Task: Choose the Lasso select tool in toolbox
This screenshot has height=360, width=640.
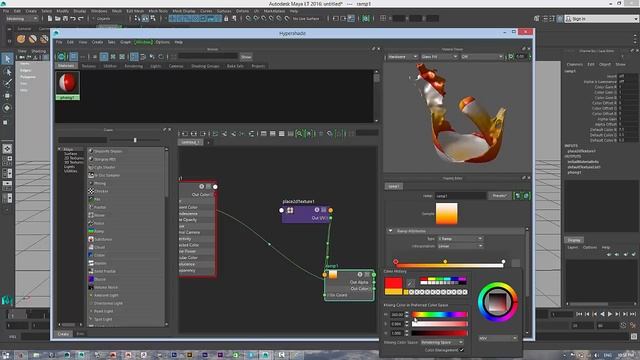Action: pos(7,72)
